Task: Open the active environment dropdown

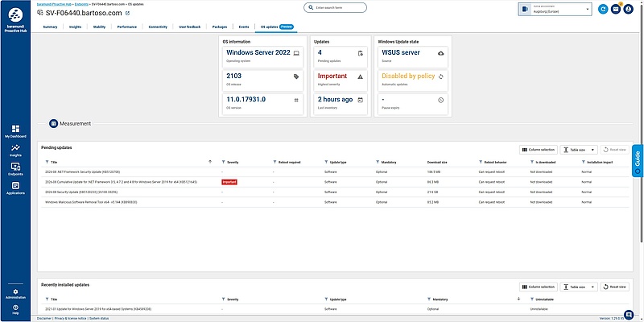Action: (x=555, y=9)
